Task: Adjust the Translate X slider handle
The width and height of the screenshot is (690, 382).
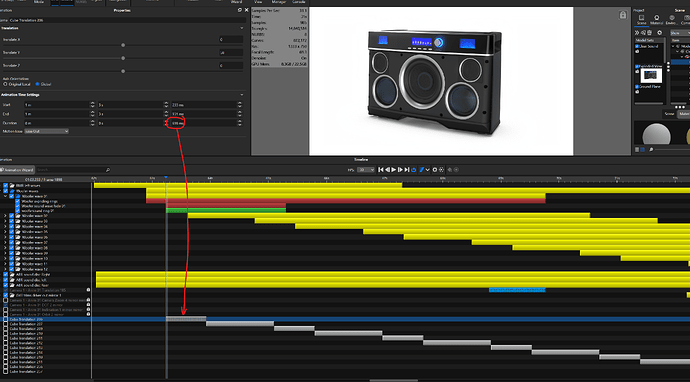Action: pos(123,45)
